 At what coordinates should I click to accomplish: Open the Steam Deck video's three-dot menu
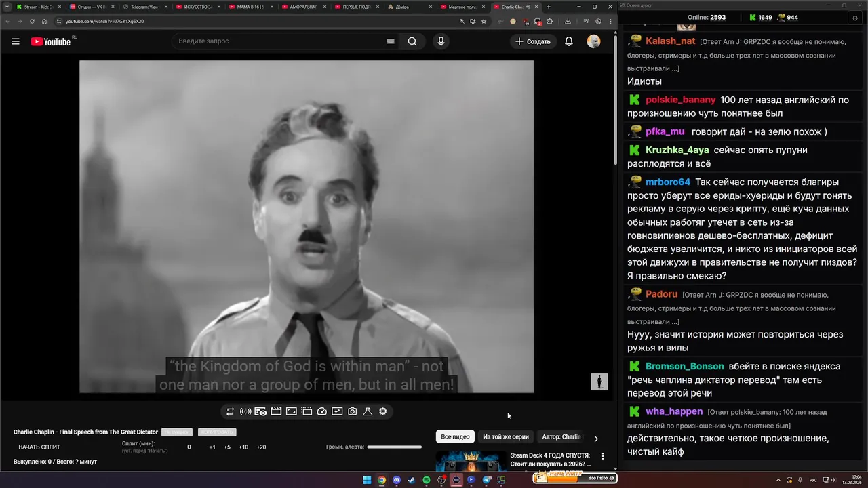603,457
